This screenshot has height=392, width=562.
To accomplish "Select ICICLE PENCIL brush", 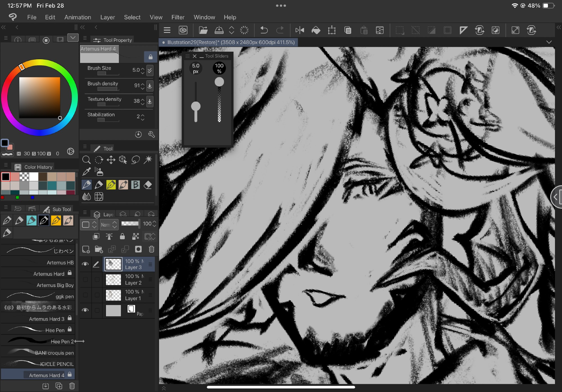I will [38, 364].
